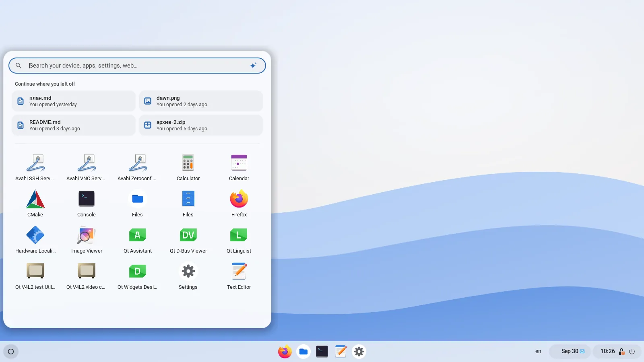Viewport: 644px width, 362px height.
Task: Click the launcher circle button on shelf
Action: (11, 352)
